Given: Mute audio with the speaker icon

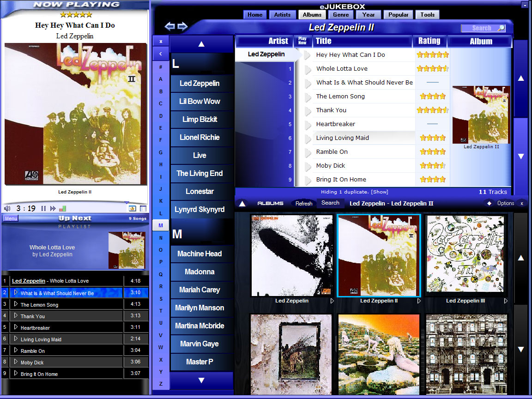Looking at the screenshot, I should tap(7, 208).
